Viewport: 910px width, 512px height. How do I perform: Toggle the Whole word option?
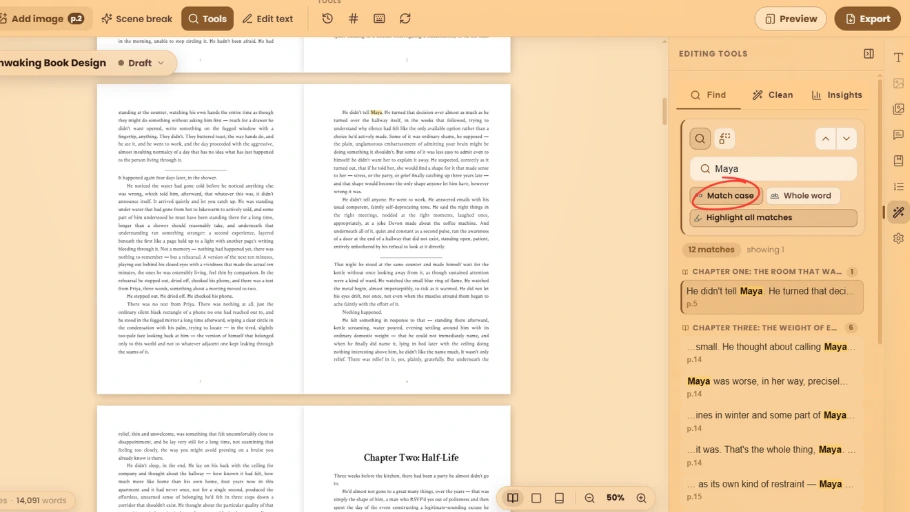click(801, 196)
